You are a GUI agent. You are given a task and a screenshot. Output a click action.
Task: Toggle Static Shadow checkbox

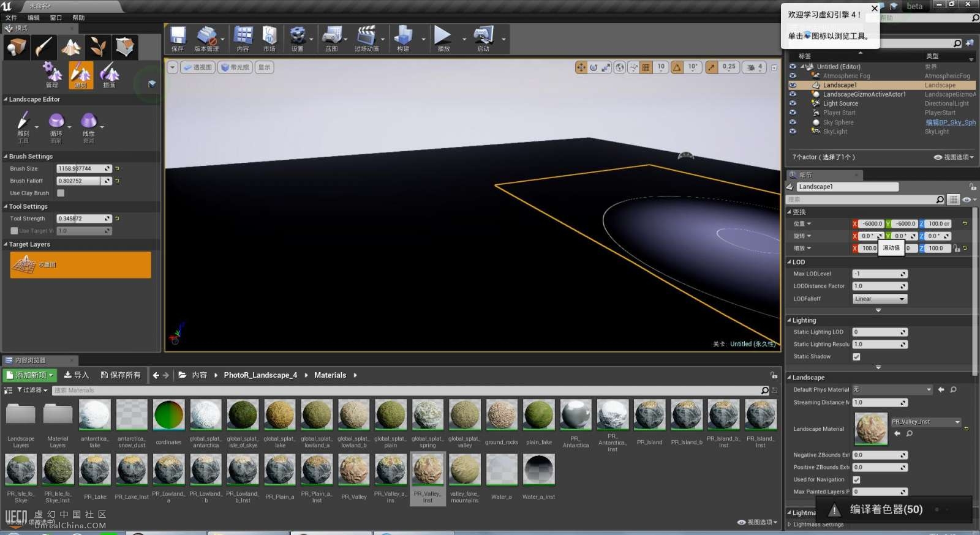[x=856, y=356]
